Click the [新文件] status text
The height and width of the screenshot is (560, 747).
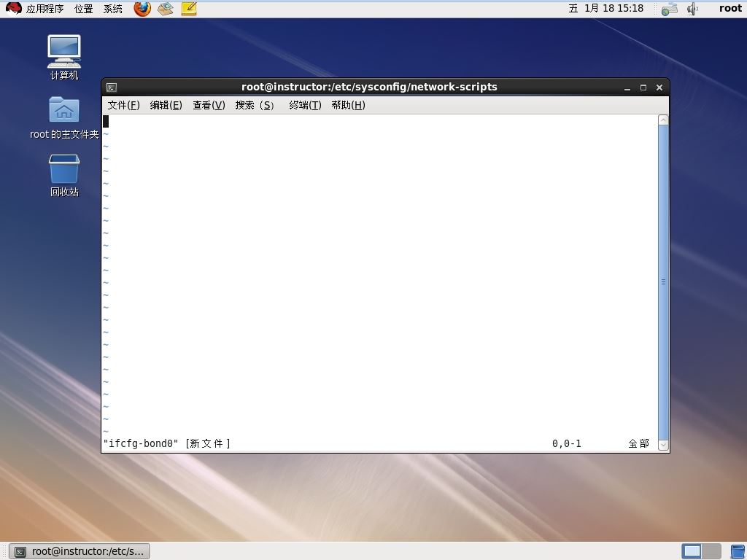pyautogui.click(x=208, y=444)
